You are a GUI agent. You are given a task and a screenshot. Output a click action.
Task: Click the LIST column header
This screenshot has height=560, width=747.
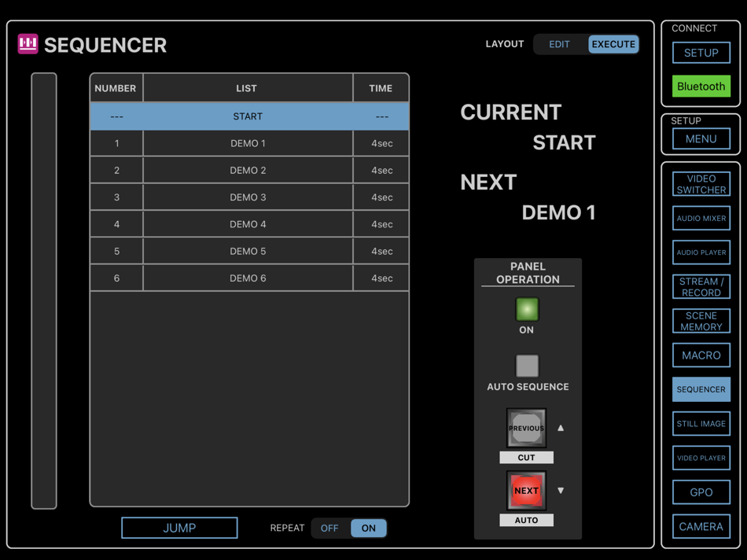pos(247,88)
